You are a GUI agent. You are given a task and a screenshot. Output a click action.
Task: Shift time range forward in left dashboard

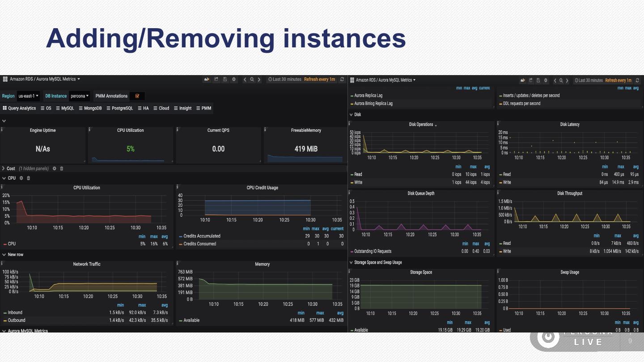tap(259, 80)
